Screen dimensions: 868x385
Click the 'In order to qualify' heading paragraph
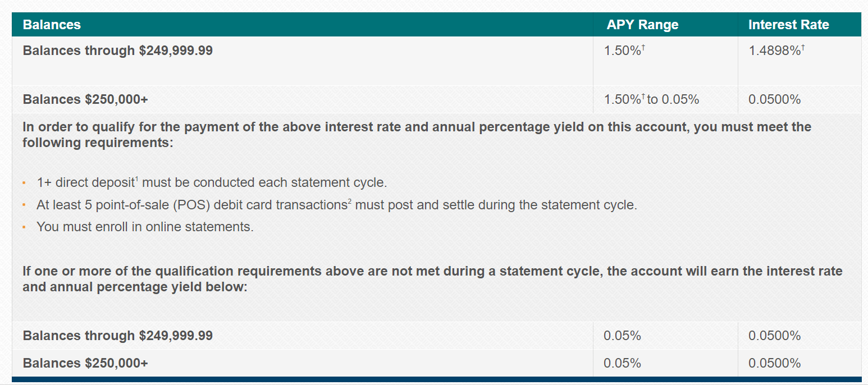(417, 135)
